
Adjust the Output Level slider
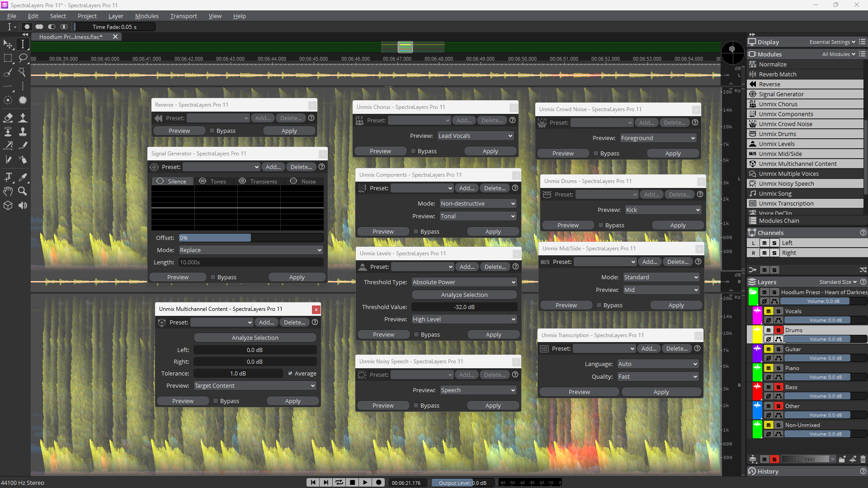click(462, 483)
